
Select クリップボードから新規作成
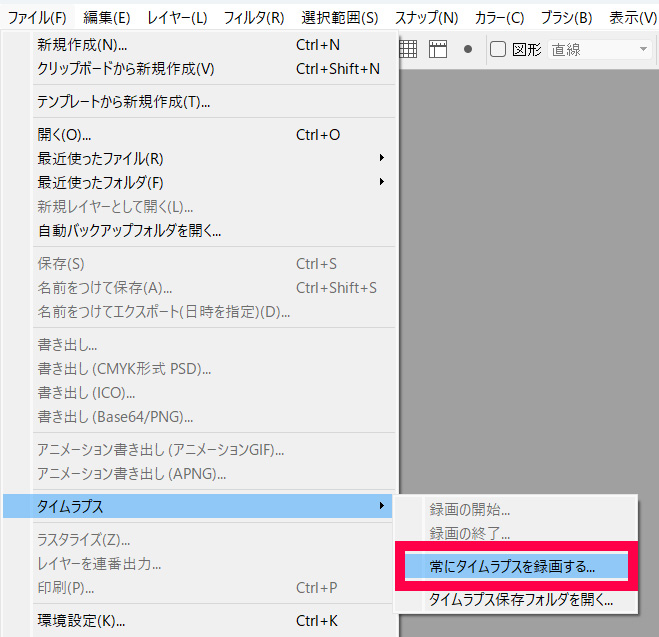(x=126, y=69)
